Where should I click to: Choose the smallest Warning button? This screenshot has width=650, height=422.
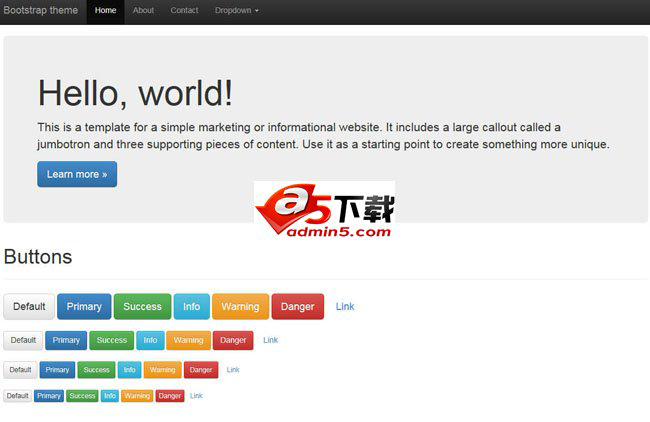tap(137, 396)
